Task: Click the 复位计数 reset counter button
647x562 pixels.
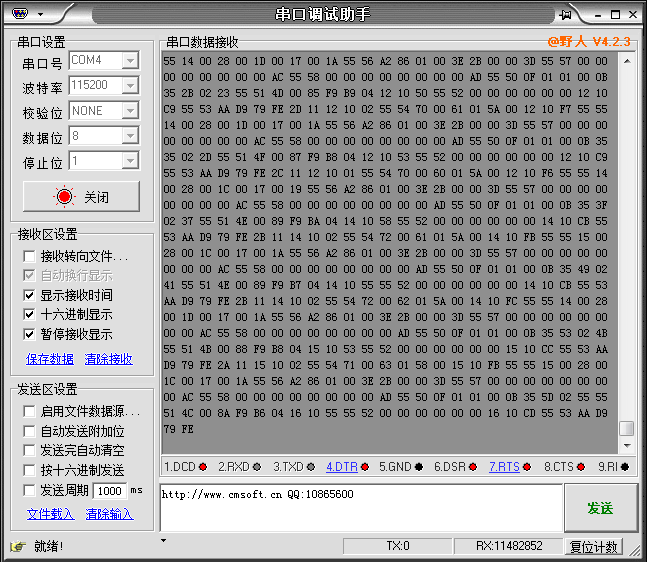Action: 594,547
